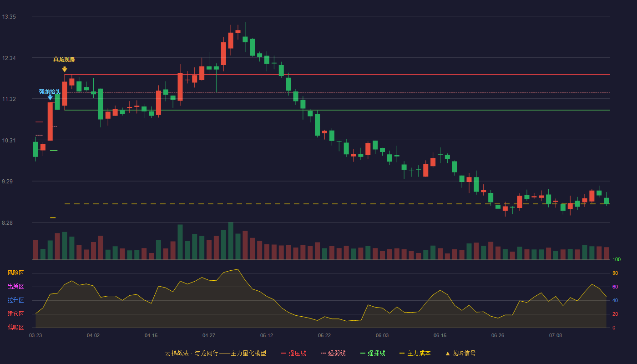Image resolution: width=637 pixels, height=364 pixels.
Task: Click the solid green support line on chart
Action: point(337,110)
